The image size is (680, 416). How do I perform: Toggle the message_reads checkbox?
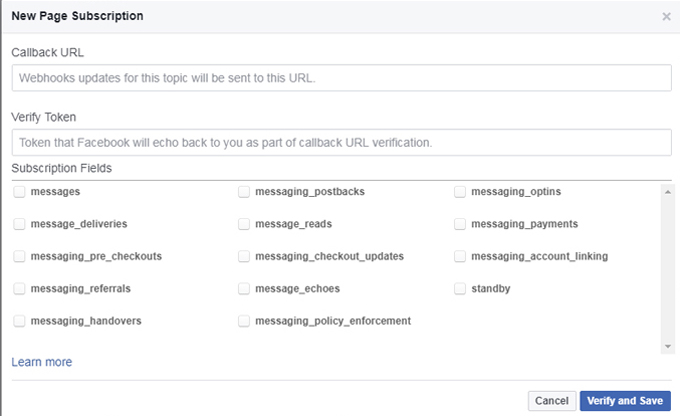coord(244,224)
